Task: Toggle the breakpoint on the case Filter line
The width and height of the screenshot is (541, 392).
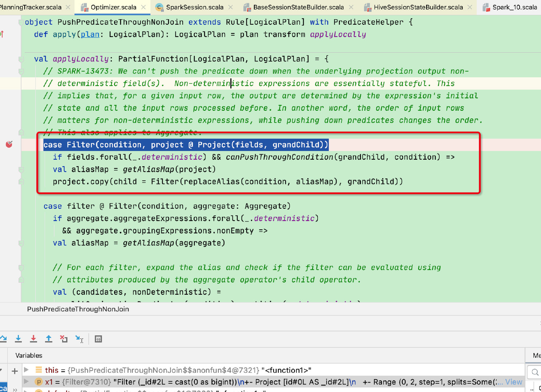Action: click(x=9, y=144)
